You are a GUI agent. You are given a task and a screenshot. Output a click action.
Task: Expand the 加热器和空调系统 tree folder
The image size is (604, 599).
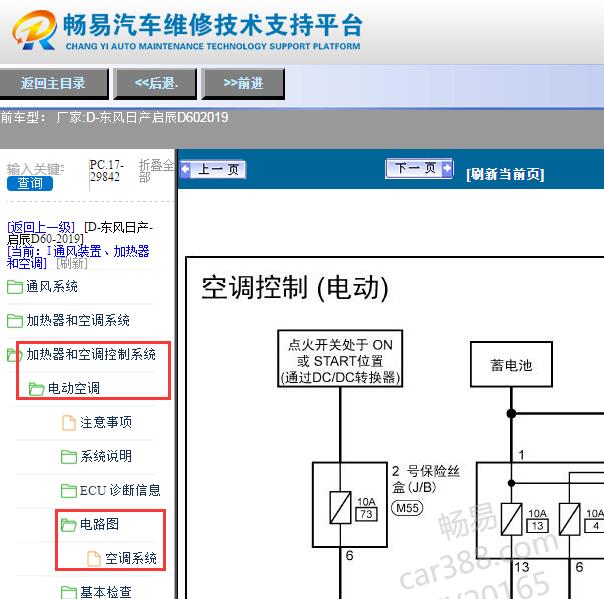click(x=78, y=320)
